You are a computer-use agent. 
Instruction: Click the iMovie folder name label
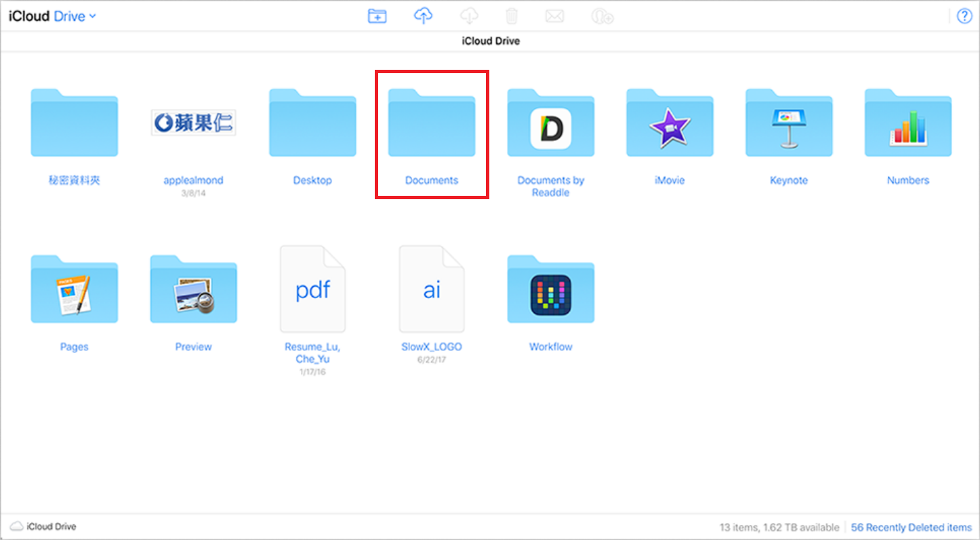(670, 180)
